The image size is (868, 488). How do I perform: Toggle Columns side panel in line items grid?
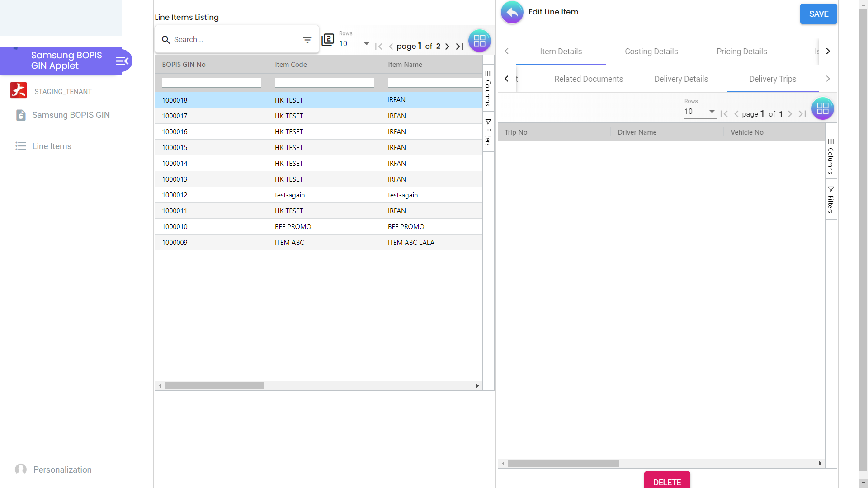[488, 88]
